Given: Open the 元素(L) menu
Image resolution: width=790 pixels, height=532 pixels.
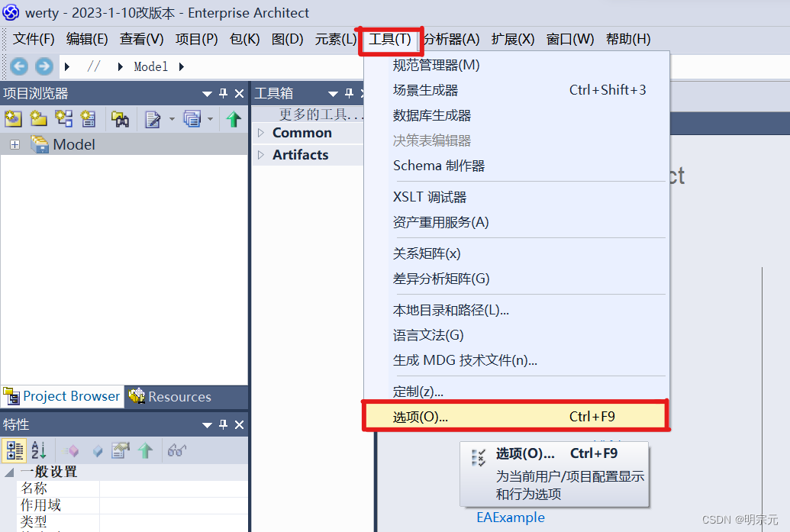Looking at the screenshot, I should click(336, 39).
